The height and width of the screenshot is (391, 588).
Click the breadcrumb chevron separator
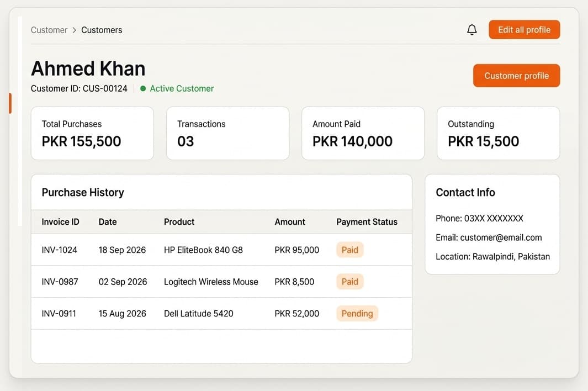coord(74,30)
